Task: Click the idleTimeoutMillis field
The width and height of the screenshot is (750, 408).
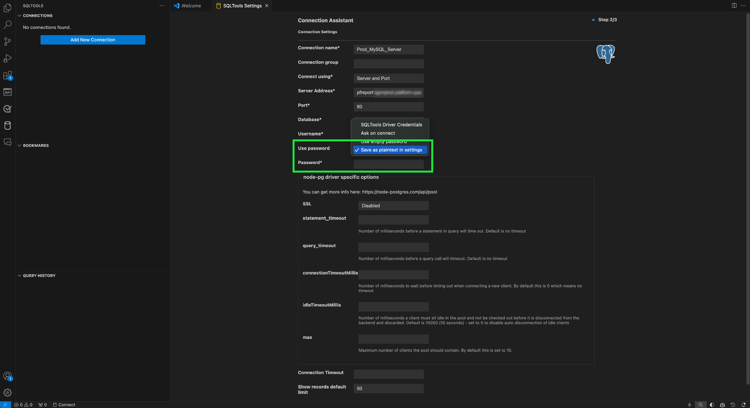Action: pyautogui.click(x=393, y=307)
